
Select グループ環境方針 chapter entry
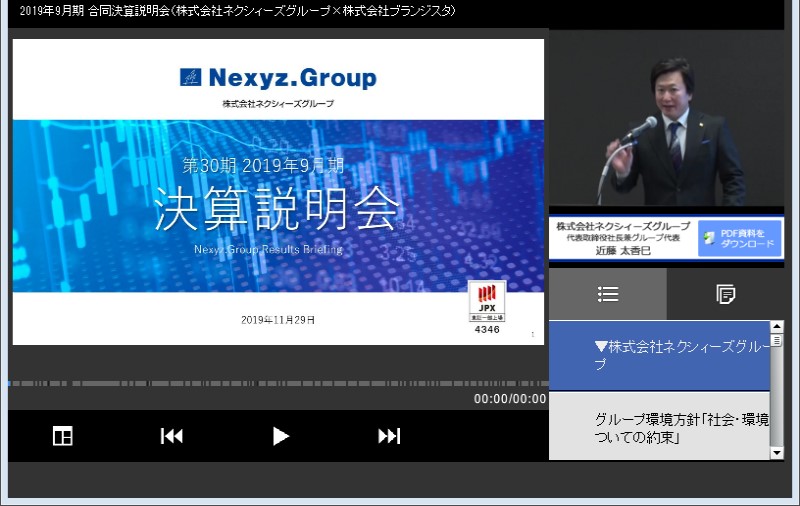(x=659, y=426)
